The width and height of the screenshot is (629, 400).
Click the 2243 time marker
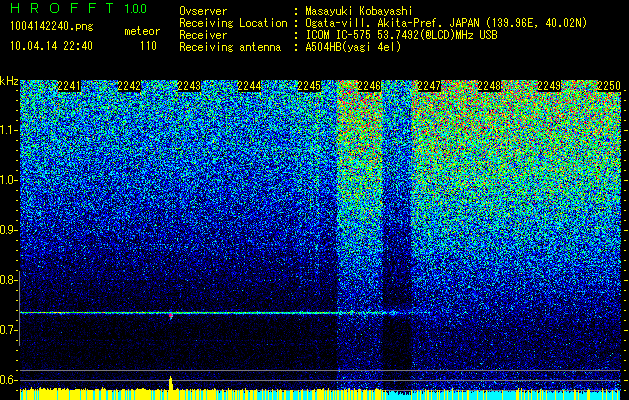189,86
